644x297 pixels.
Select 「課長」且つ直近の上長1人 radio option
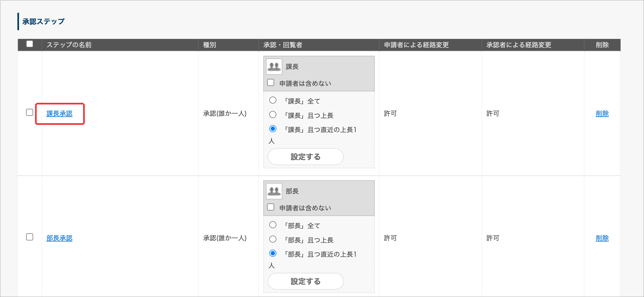coord(273,129)
